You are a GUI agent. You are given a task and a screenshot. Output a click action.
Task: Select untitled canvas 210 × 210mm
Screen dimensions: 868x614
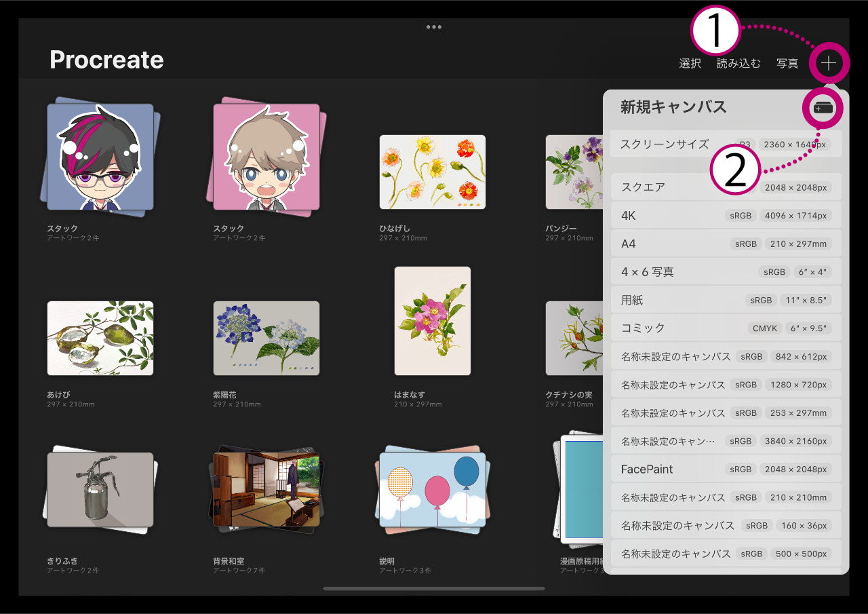[726, 497]
